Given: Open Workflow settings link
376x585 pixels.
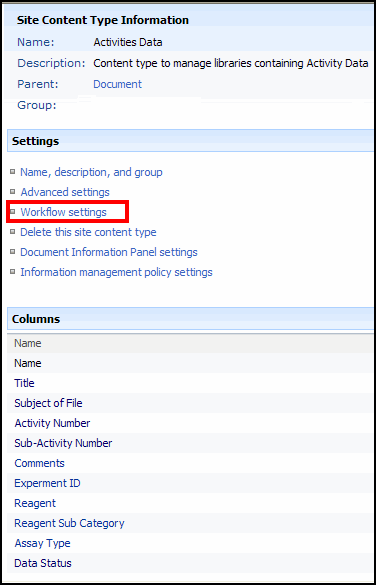Looking at the screenshot, I should [63, 212].
